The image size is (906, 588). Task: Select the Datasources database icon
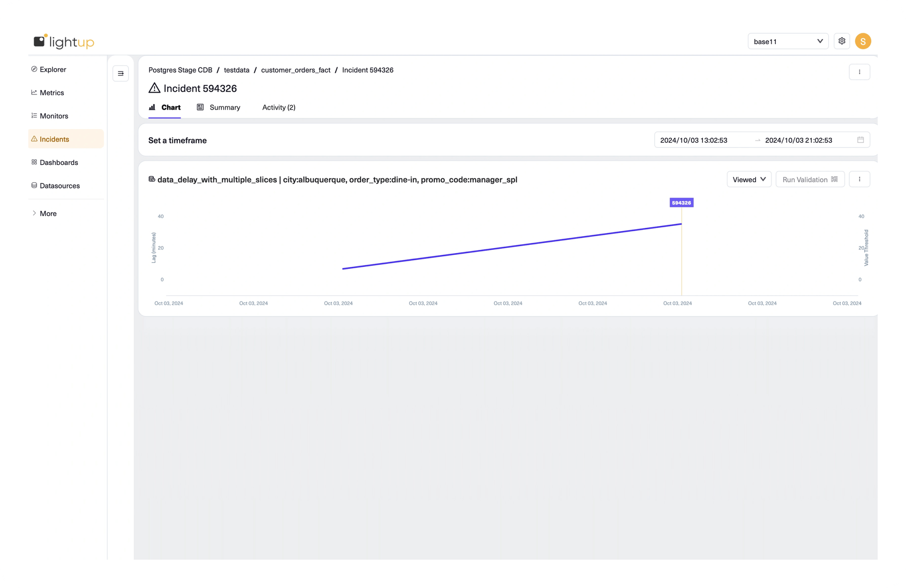click(35, 185)
